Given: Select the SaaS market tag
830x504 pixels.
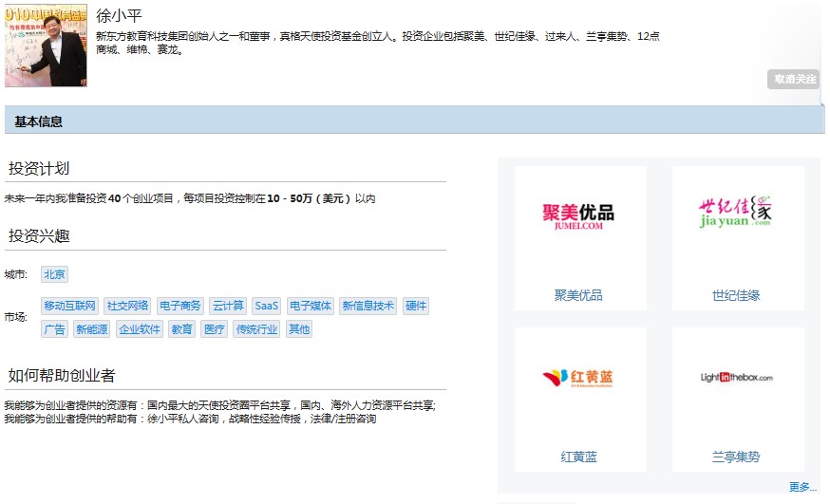Looking at the screenshot, I should pos(266,306).
